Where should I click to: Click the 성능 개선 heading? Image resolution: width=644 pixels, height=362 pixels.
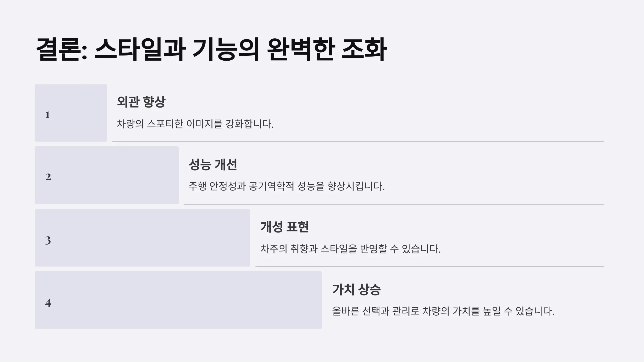[213, 164]
